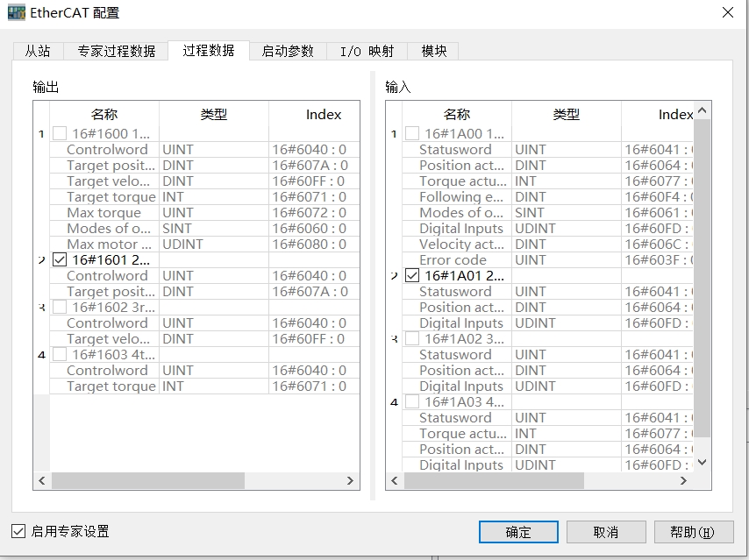The width and height of the screenshot is (749, 560).
Task: Switch to the 从站 tab
Action: (38, 51)
